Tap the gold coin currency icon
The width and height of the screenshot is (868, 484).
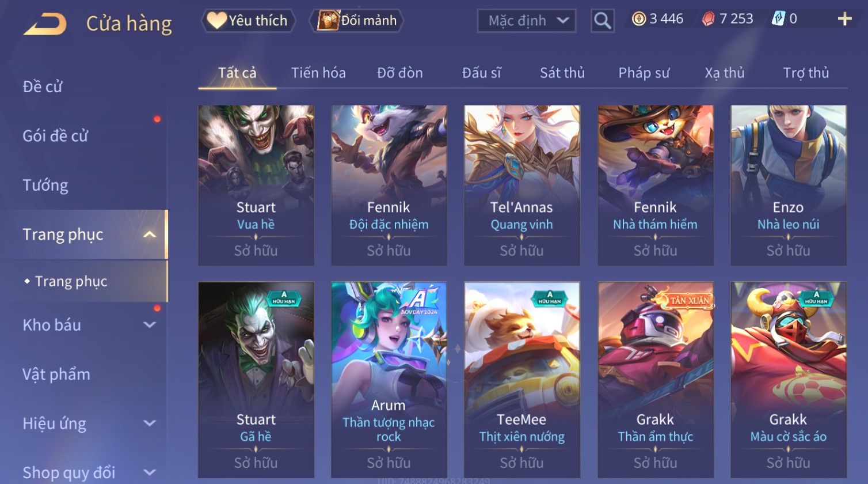point(638,19)
